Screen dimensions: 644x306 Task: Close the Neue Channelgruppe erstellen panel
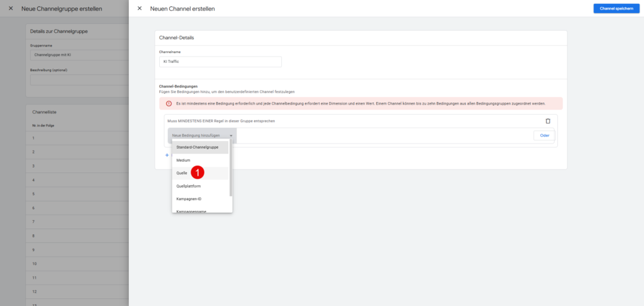click(x=10, y=8)
